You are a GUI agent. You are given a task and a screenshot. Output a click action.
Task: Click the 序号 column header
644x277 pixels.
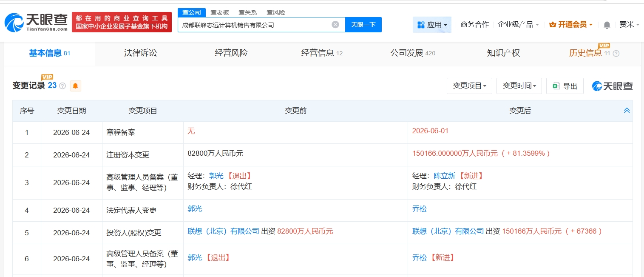27,111
